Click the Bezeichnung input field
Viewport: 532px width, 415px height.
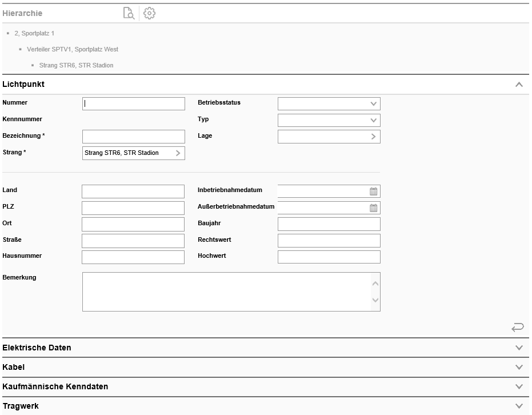pos(134,137)
